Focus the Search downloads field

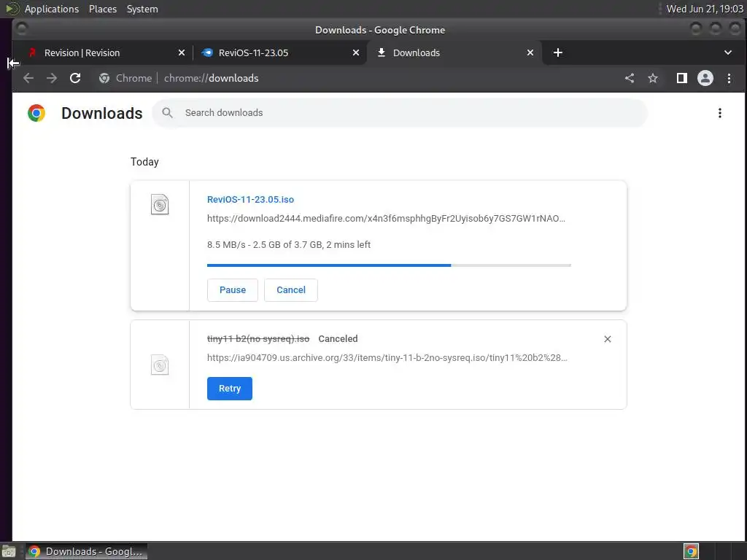(x=400, y=113)
